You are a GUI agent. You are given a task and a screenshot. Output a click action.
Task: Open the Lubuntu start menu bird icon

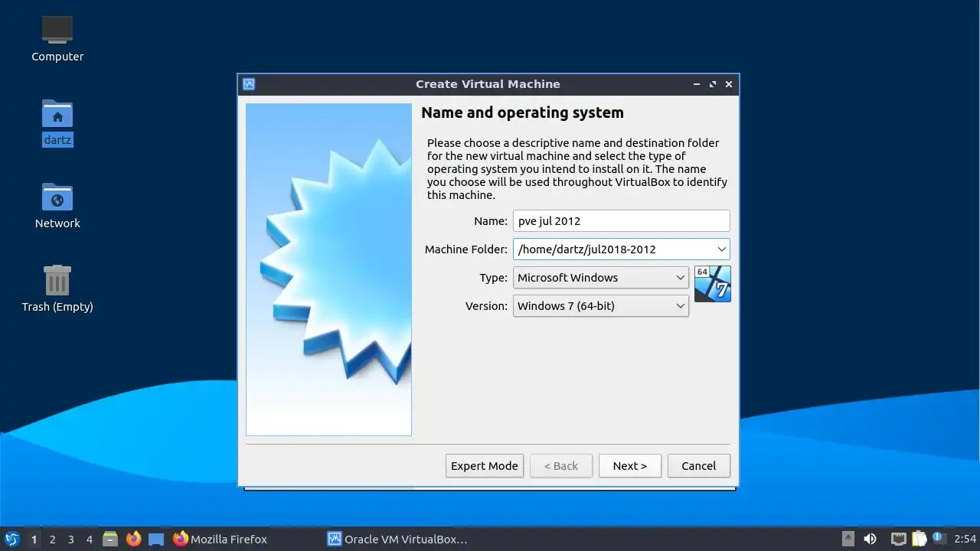(x=11, y=539)
